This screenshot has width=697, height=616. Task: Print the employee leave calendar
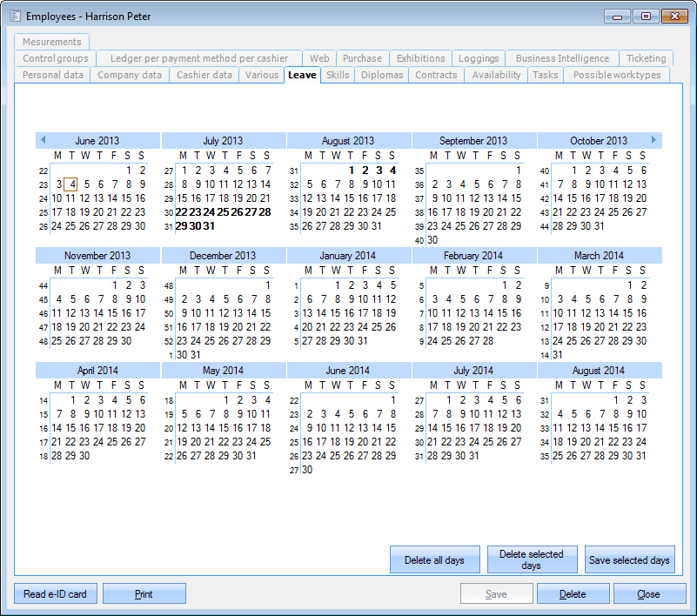(144, 594)
